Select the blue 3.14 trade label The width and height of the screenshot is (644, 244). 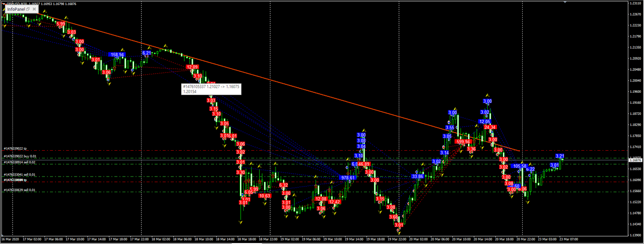point(444,153)
